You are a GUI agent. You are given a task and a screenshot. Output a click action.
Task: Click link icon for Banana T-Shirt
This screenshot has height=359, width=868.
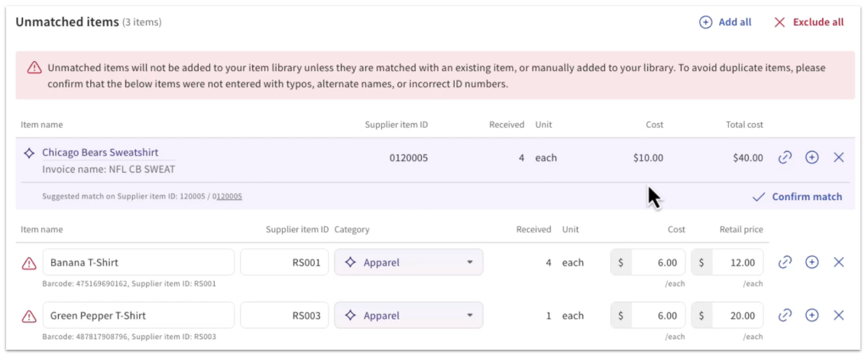tap(785, 263)
